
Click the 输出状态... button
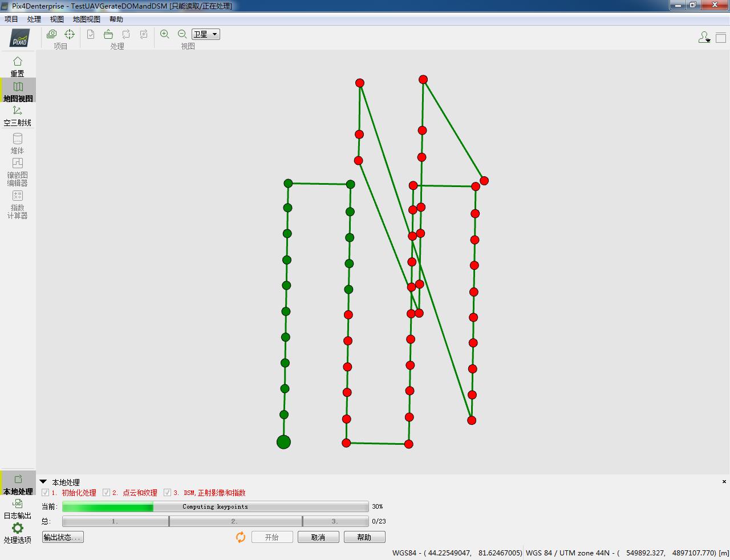[x=63, y=537]
